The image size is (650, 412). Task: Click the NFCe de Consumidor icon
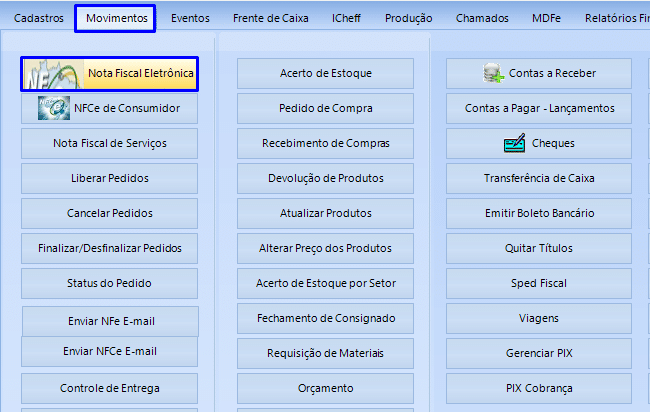click(53, 108)
